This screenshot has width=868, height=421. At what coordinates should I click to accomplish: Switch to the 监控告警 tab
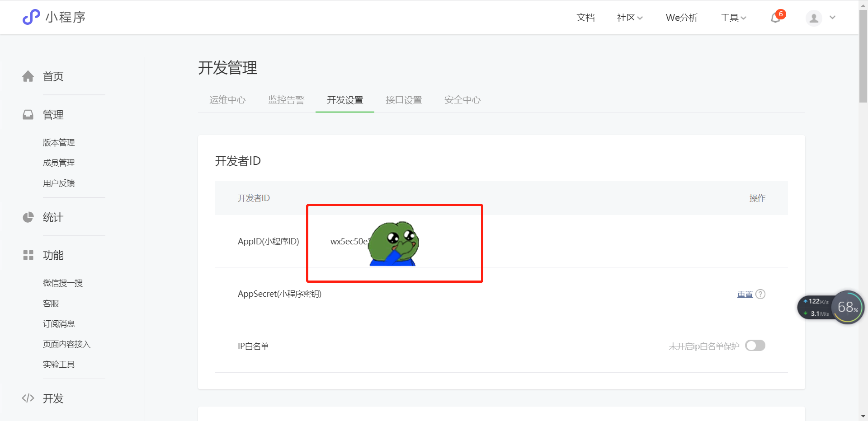286,100
